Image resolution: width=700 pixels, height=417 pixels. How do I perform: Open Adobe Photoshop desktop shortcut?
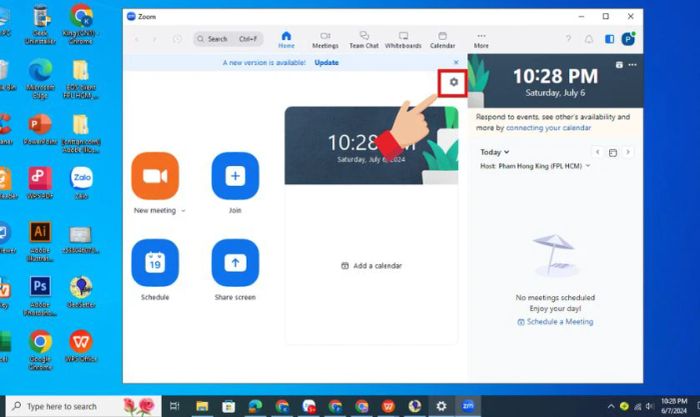coord(40,296)
